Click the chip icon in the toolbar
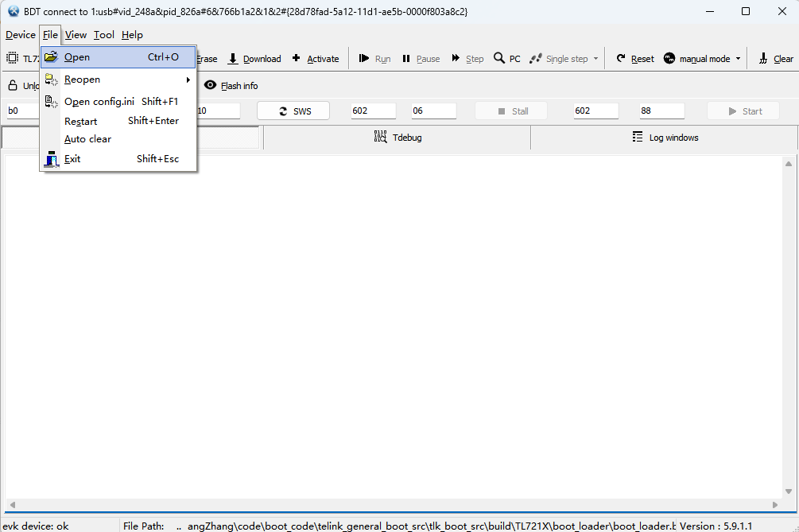Screen dimensions: 799x532 pyautogui.click(x=12, y=58)
